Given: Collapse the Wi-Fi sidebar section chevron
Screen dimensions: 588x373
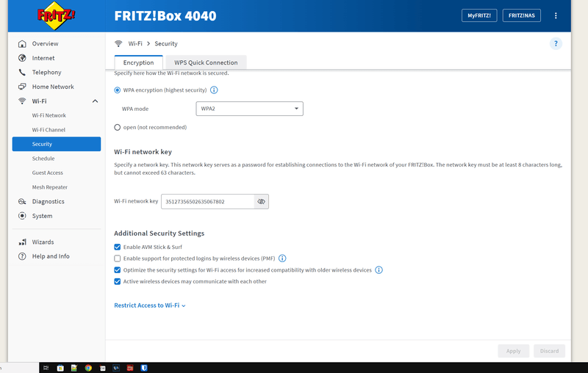Looking at the screenshot, I should (96, 101).
